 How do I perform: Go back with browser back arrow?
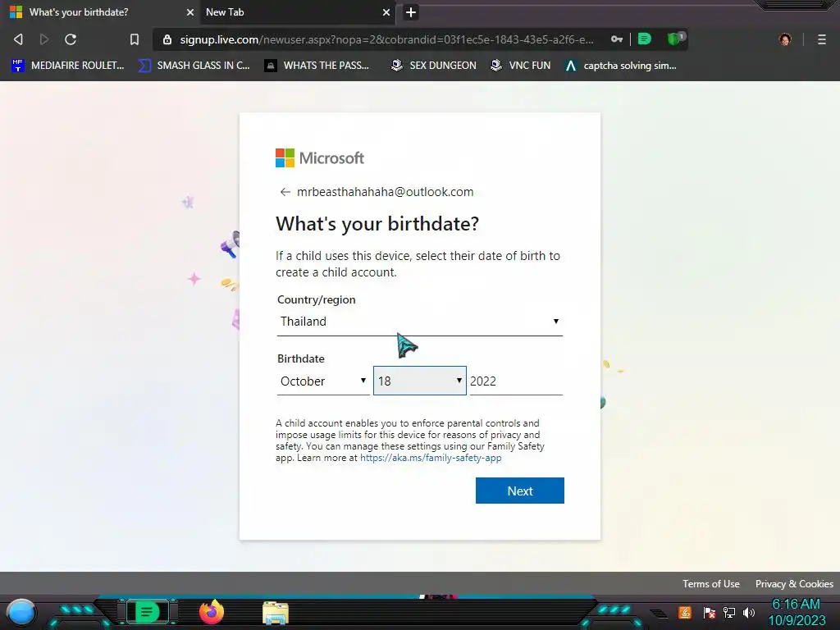18,39
